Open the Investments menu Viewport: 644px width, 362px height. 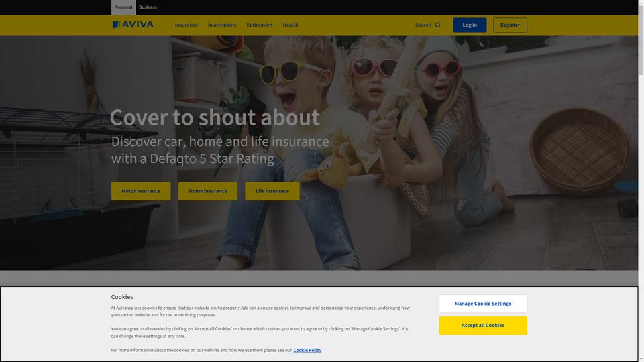pyautogui.click(x=222, y=25)
